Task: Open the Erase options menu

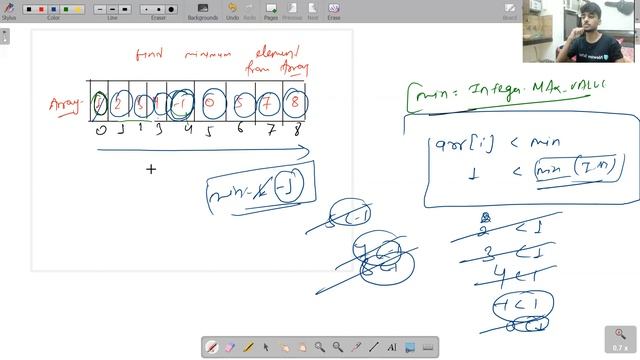Action: coord(334,11)
